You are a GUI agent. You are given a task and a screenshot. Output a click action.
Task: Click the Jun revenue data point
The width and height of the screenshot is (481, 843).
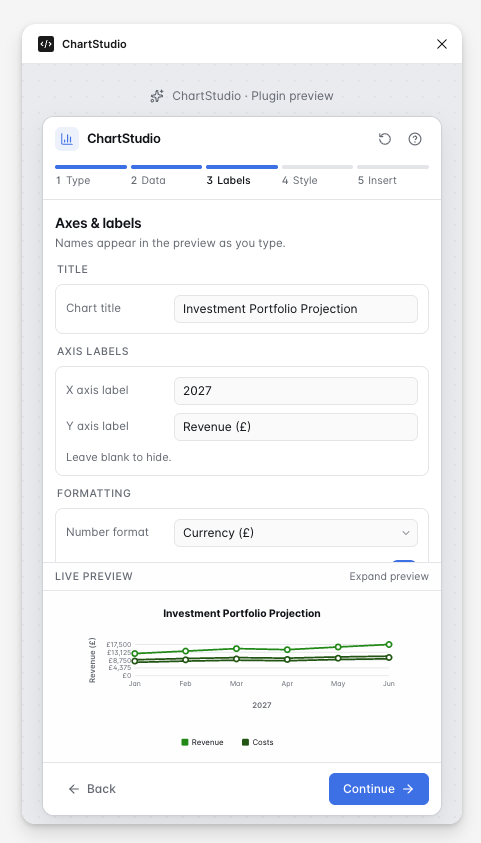coord(389,644)
